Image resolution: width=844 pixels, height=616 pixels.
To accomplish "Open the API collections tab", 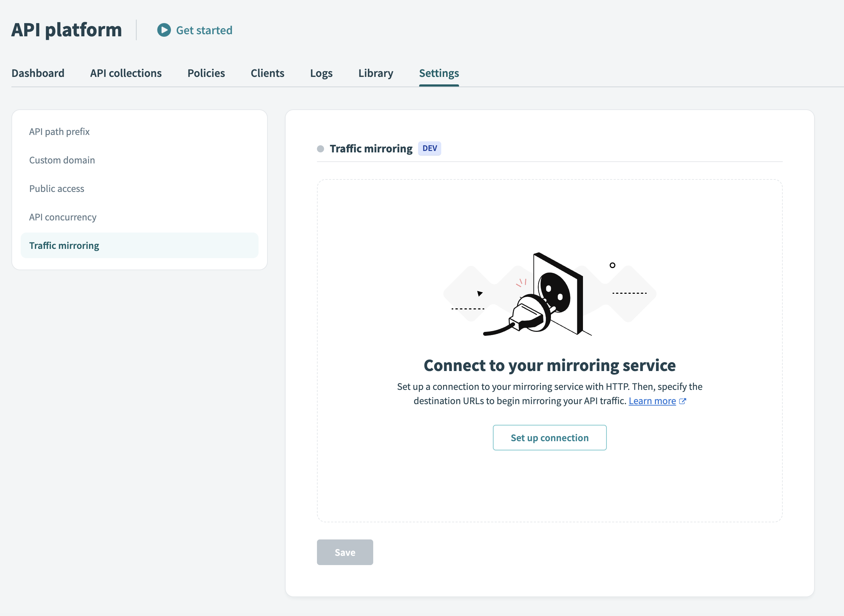I will [x=125, y=73].
